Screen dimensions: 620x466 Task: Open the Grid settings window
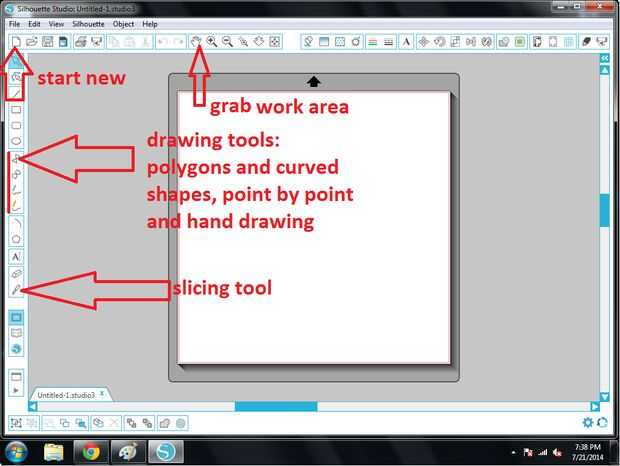coord(569,42)
